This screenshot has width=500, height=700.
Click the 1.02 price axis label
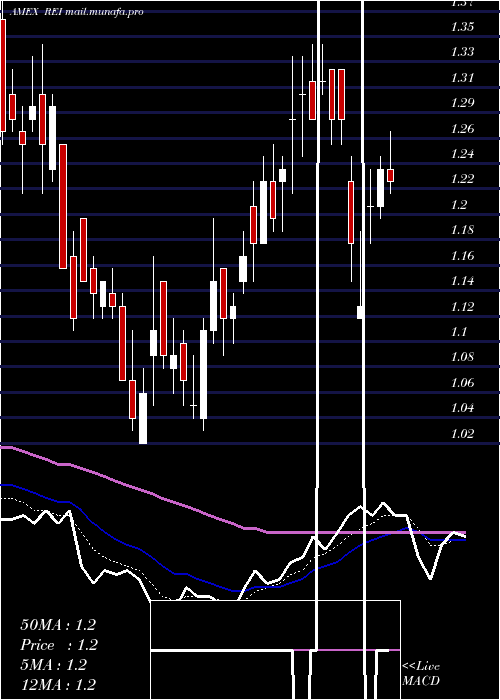tap(462, 433)
